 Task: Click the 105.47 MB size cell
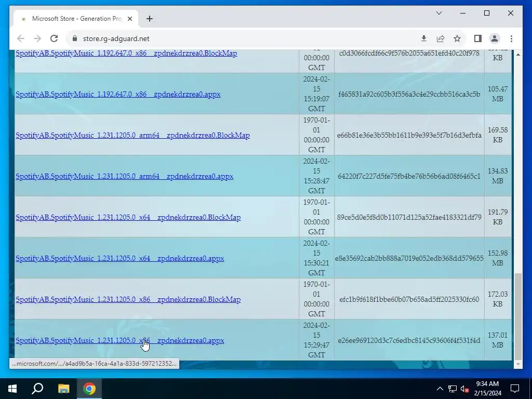tap(498, 94)
